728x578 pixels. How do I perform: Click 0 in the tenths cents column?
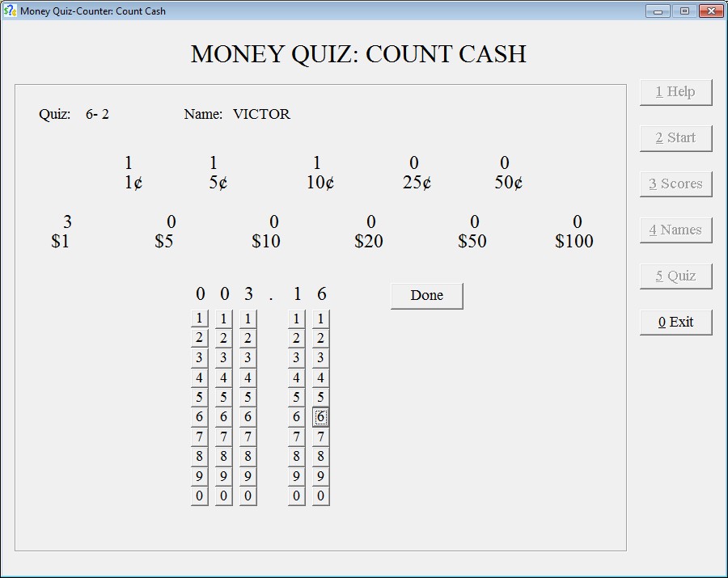(x=296, y=496)
